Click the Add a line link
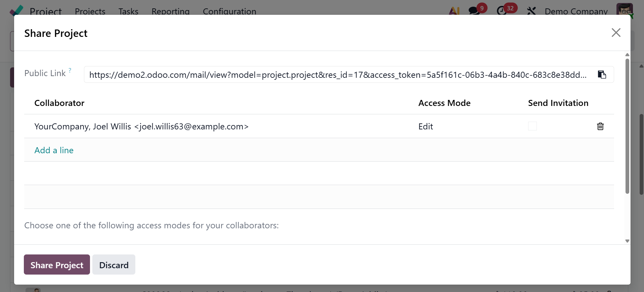The image size is (644, 292). click(x=54, y=150)
